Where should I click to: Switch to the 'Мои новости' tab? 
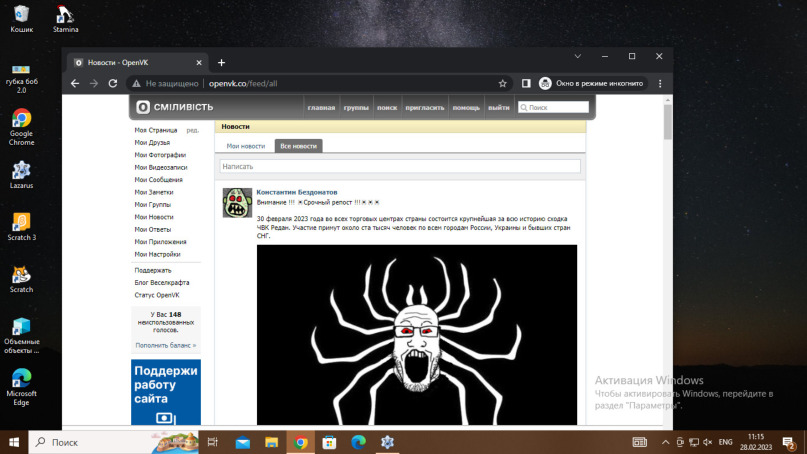pos(246,146)
